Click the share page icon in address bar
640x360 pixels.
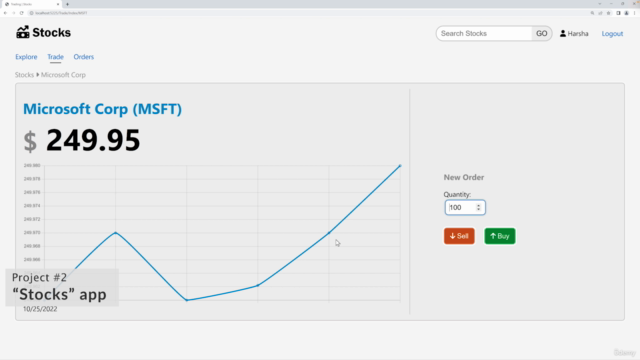[x=600, y=13]
